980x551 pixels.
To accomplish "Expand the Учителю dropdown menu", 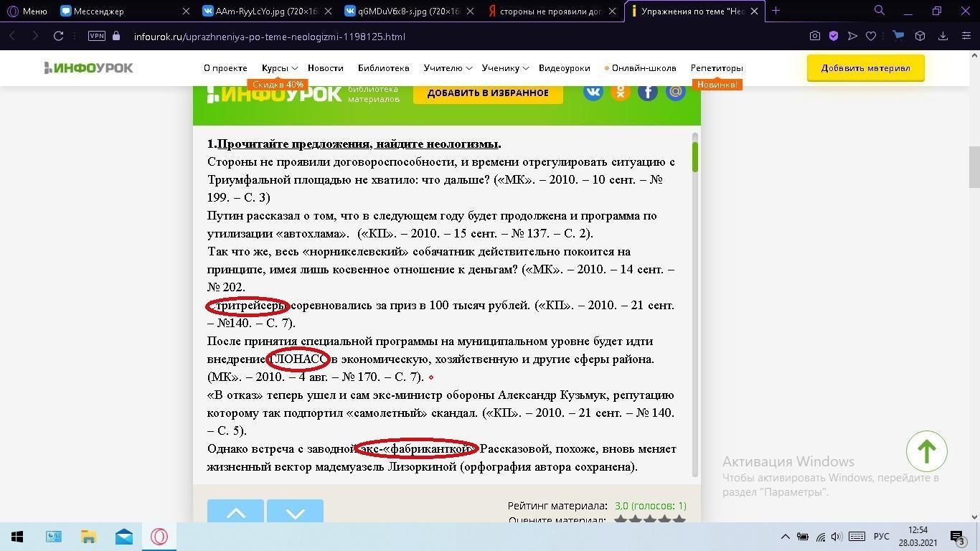I will (x=447, y=68).
